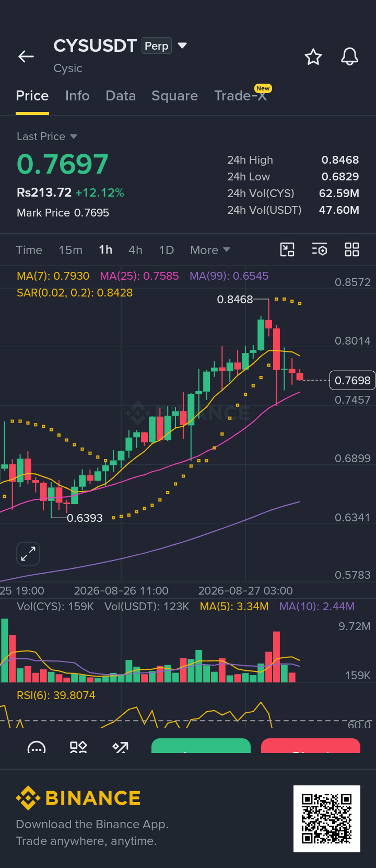Tap the Cysic subtitle
Screen dimensions: 376x868
coord(68,68)
